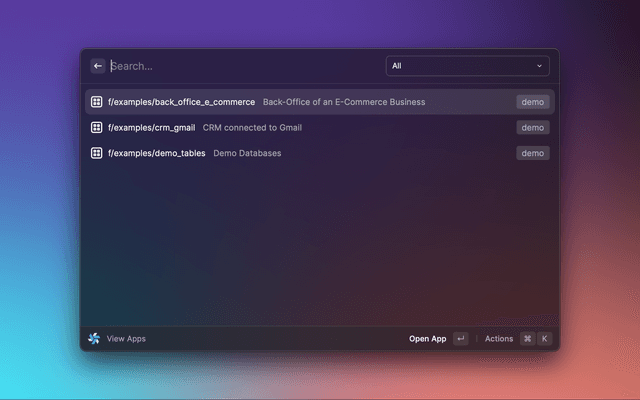Screen dimensions: 640x400
Task: Click the Enter key icon
Action: 460,339
